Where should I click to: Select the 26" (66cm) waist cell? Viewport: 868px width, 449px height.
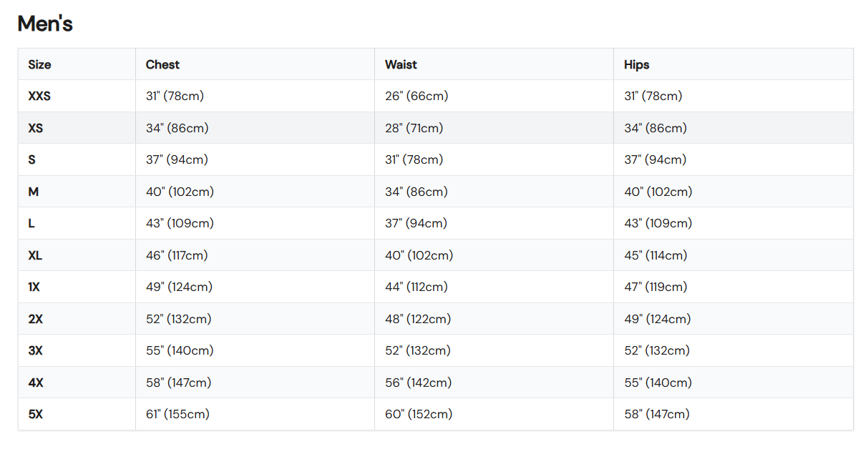tap(416, 96)
